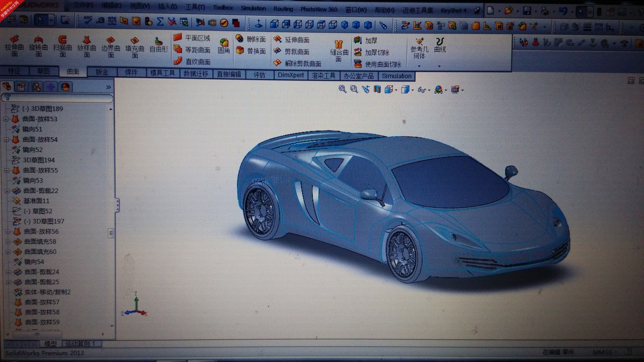The width and height of the screenshot is (644, 362).
Task: Open the Toolbox menu
Action: click(223, 7)
